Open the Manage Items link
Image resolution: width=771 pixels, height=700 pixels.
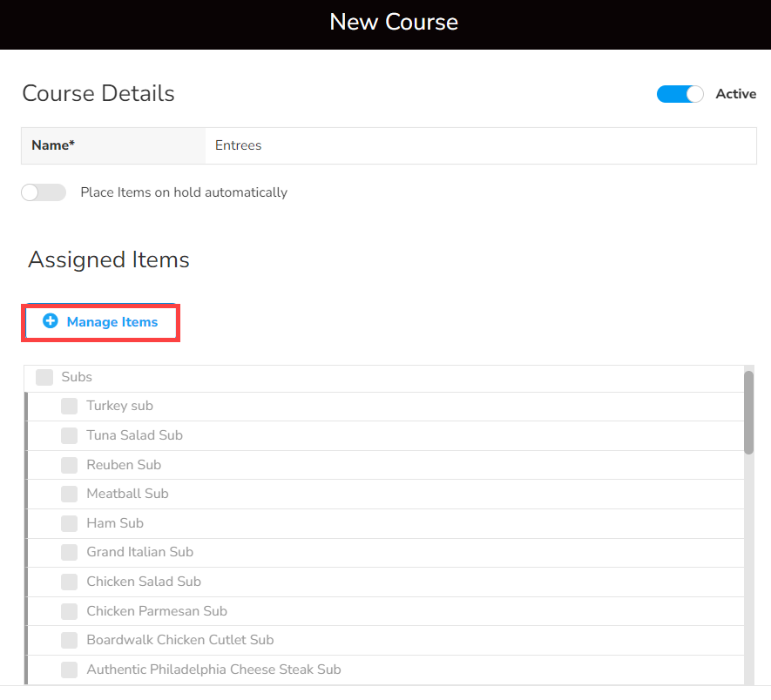(112, 322)
